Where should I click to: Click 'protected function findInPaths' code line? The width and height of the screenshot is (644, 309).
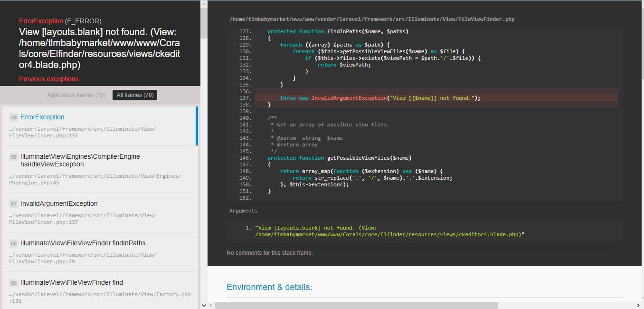[338, 31]
